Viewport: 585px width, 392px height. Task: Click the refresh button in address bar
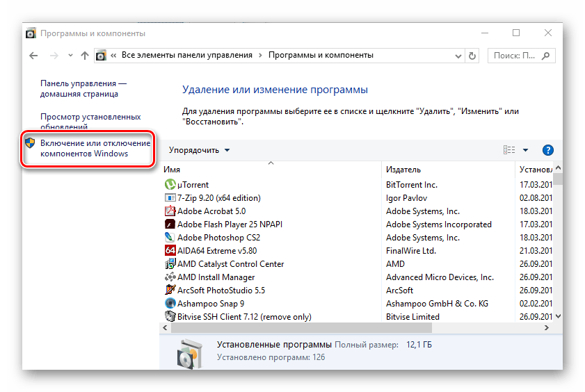(x=473, y=56)
